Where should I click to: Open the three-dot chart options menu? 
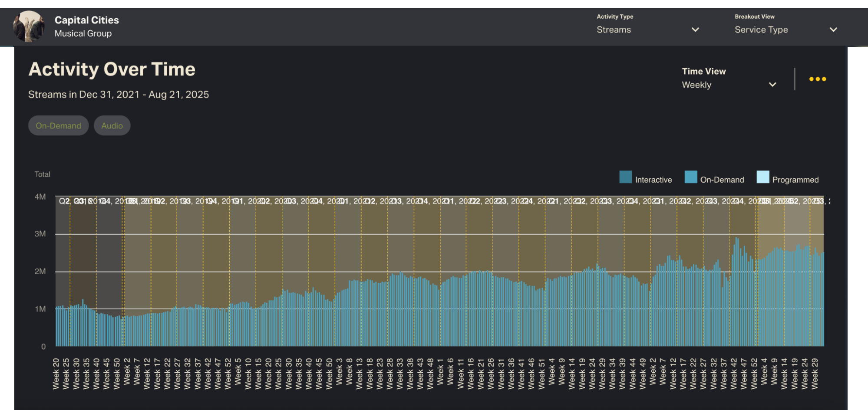pos(817,79)
